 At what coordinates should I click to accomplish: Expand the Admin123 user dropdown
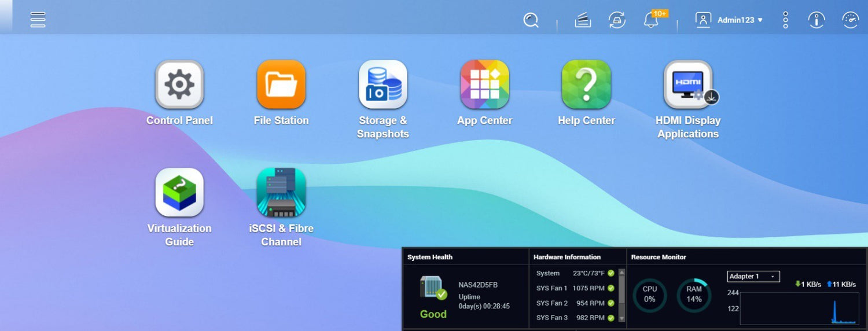click(729, 20)
